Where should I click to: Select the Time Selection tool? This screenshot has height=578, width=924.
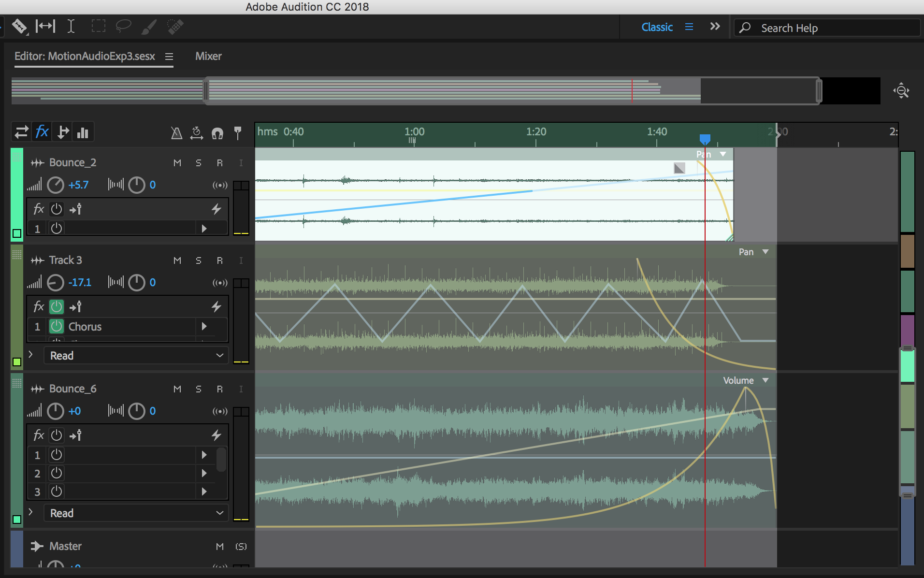pos(71,27)
